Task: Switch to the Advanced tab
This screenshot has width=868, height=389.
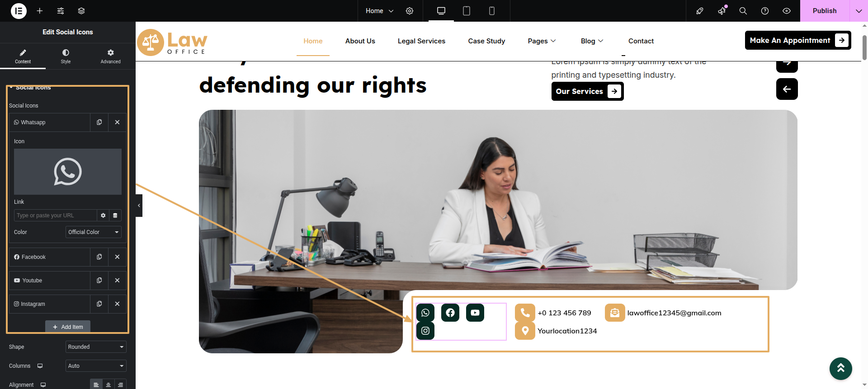Action: coord(111,56)
